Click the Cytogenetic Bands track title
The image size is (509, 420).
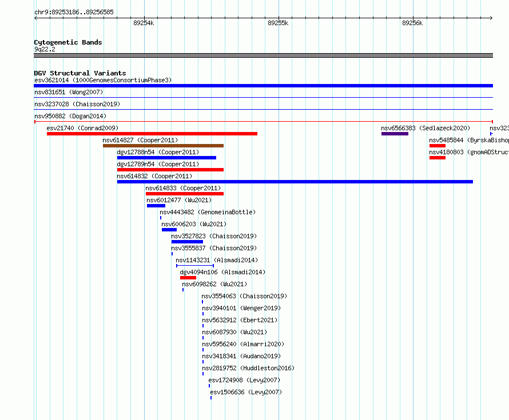pyautogui.click(x=68, y=42)
